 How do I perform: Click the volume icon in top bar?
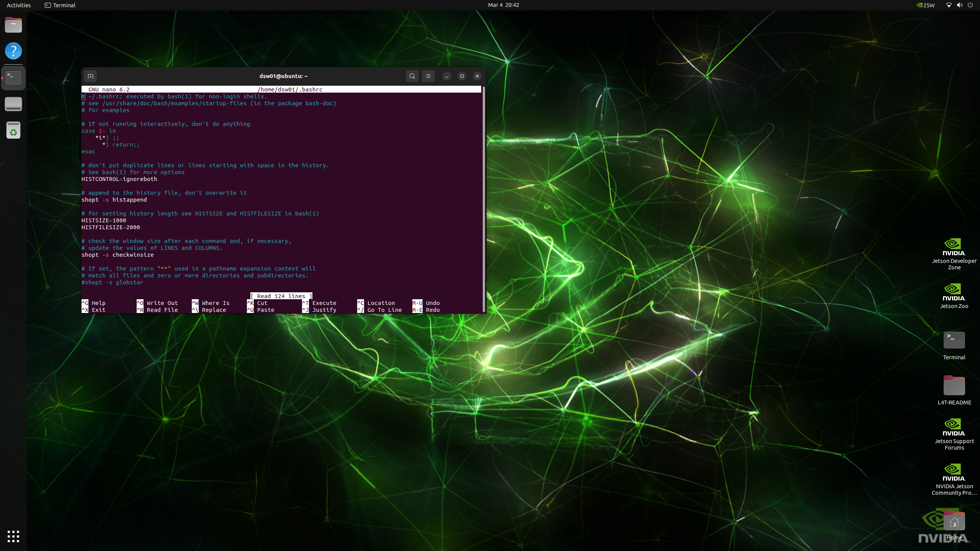[959, 5]
